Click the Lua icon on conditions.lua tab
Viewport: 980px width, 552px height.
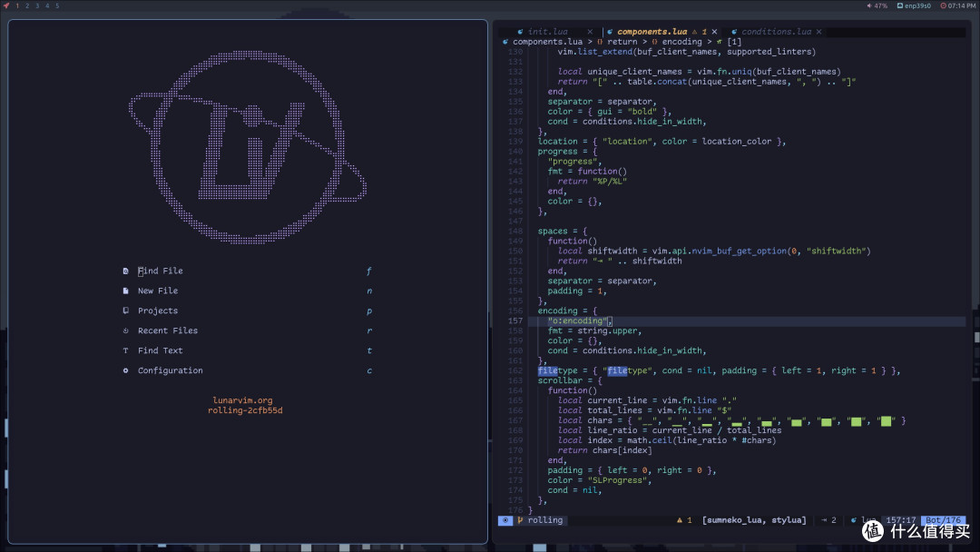pyautogui.click(x=734, y=31)
